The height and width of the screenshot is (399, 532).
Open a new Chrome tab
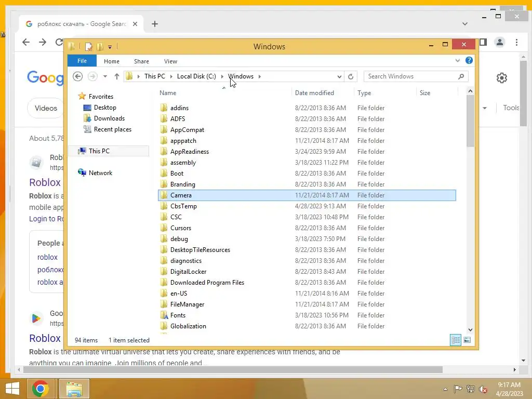point(155,24)
